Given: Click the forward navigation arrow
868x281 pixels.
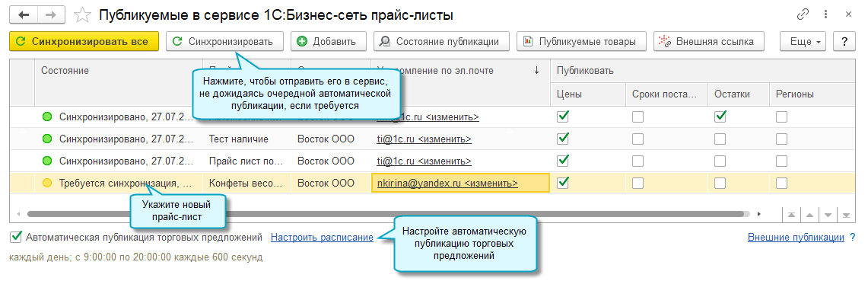Looking at the screenshot, I should click(x=50, y=15).
